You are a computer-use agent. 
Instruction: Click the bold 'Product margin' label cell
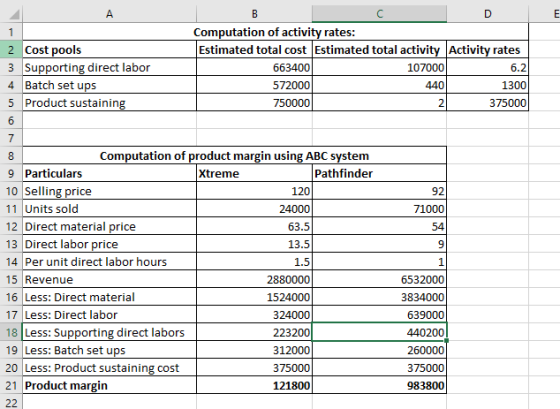[x=109, y=386]
